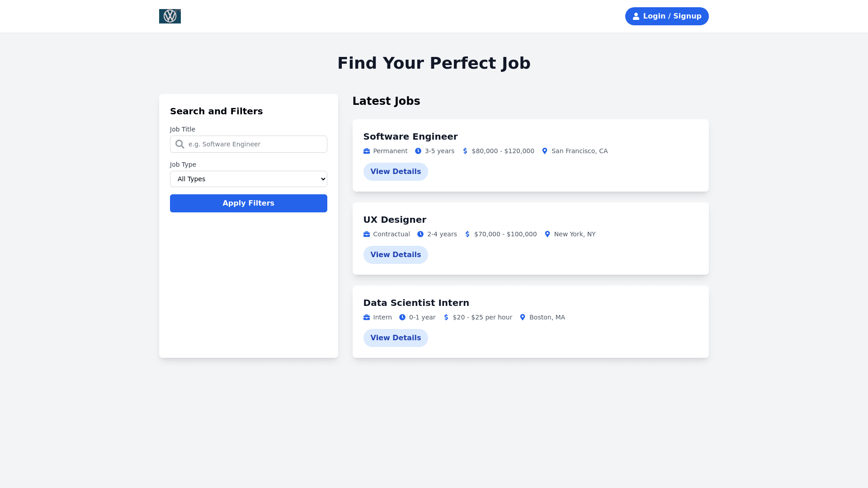Image resolution: width=868 pixels, height=488 pixels.
Task: Click briefcase icon beside Contractual
Action: click(x=367, y=234)
